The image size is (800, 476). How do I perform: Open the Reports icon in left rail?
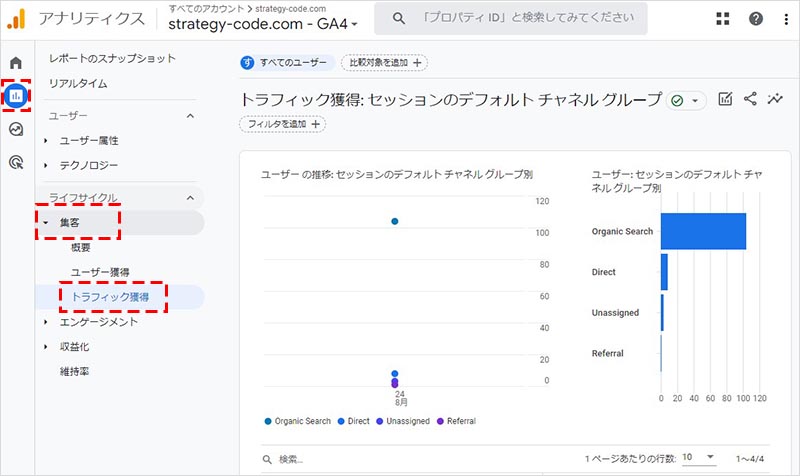click(16, 96)
